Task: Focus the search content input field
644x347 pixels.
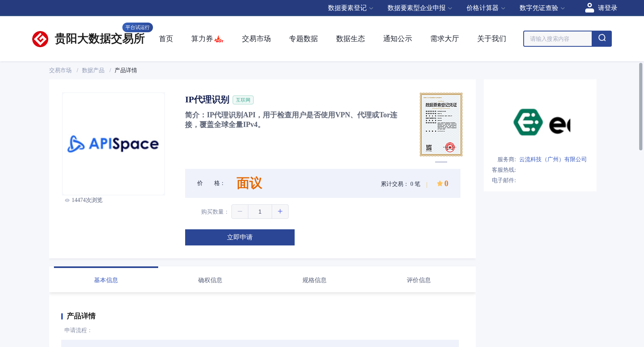Action: [x=558, y=39]
